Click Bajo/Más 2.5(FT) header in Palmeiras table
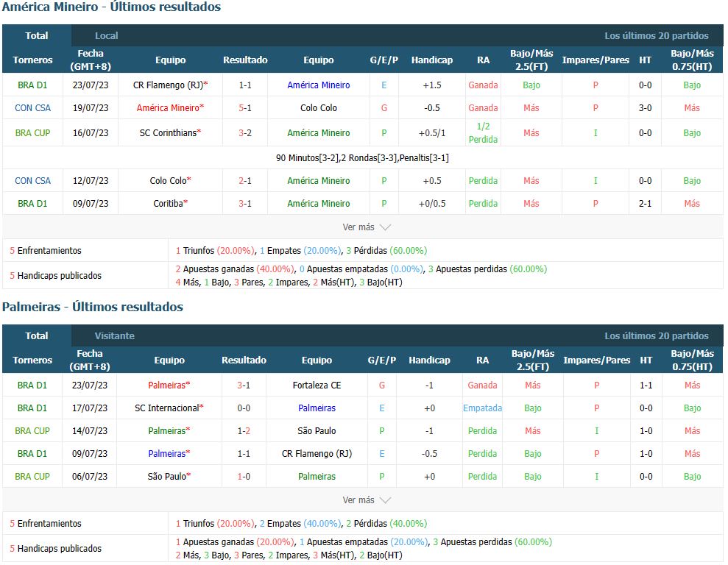728x565 pixels. pyautogui.click(x=532, y=360)
